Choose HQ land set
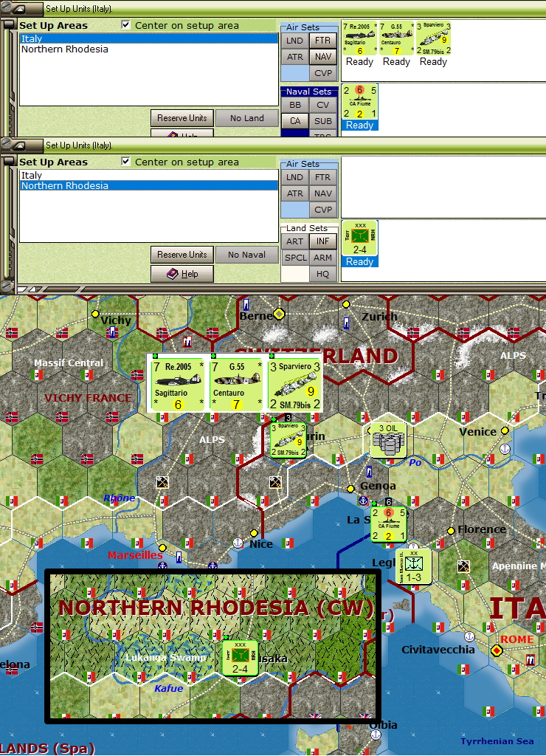The image size is (546, 756). [x=323, y=274]
